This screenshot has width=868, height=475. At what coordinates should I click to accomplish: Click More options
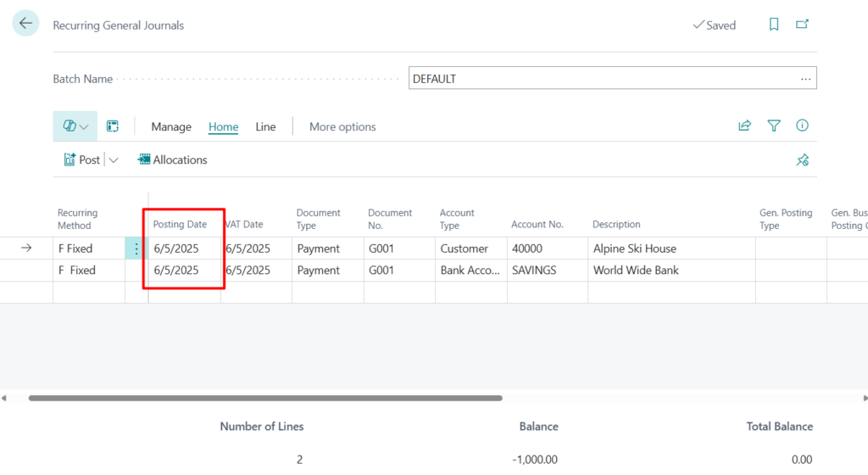[342, 126]
